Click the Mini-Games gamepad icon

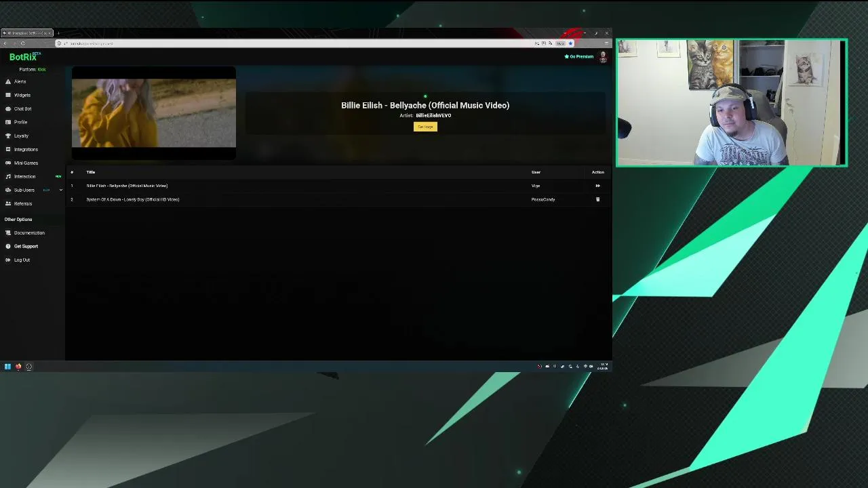(7, 163)
